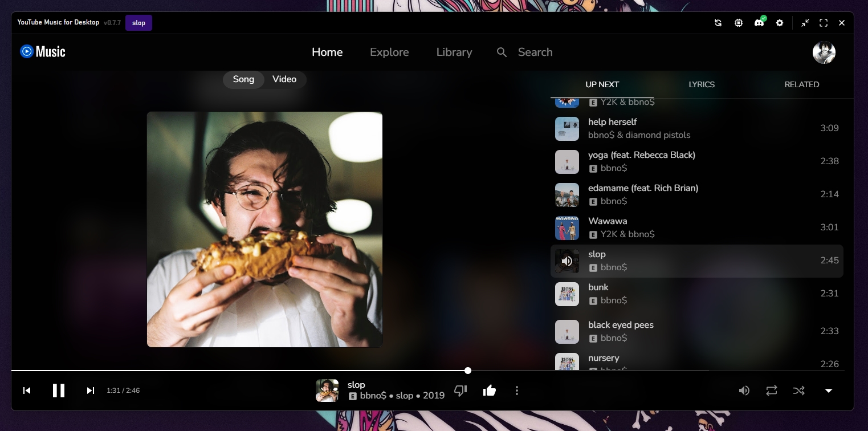Switch to the RELATED tab
The width and height of the screenshot is (868, 431).
coord(801,84)
